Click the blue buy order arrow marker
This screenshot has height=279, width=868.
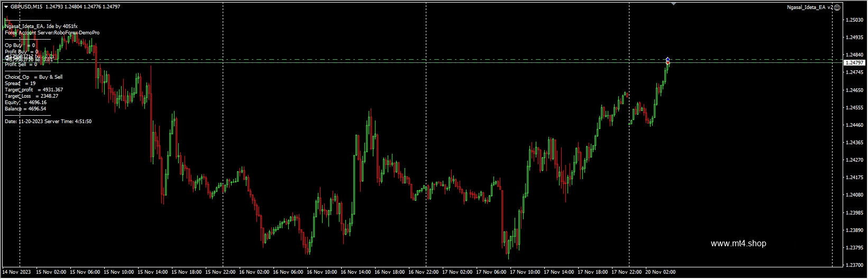[x=668, y=59]
